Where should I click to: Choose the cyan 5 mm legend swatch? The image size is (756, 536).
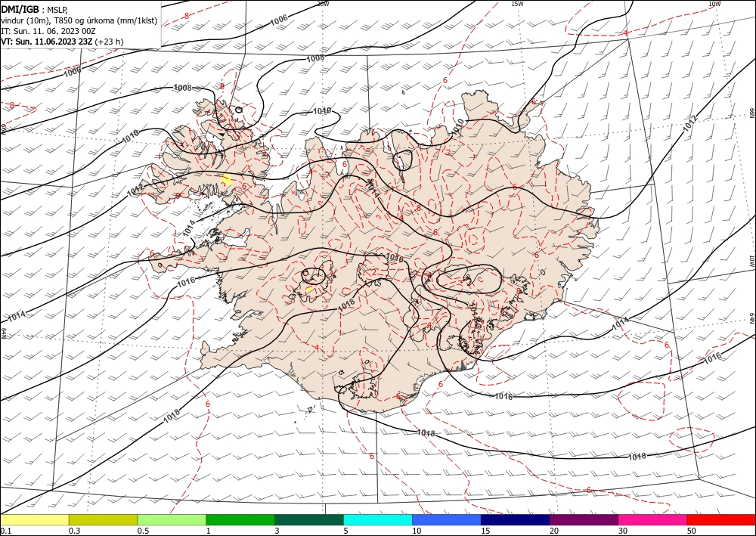pyautogui.click(x=378, y=519)
